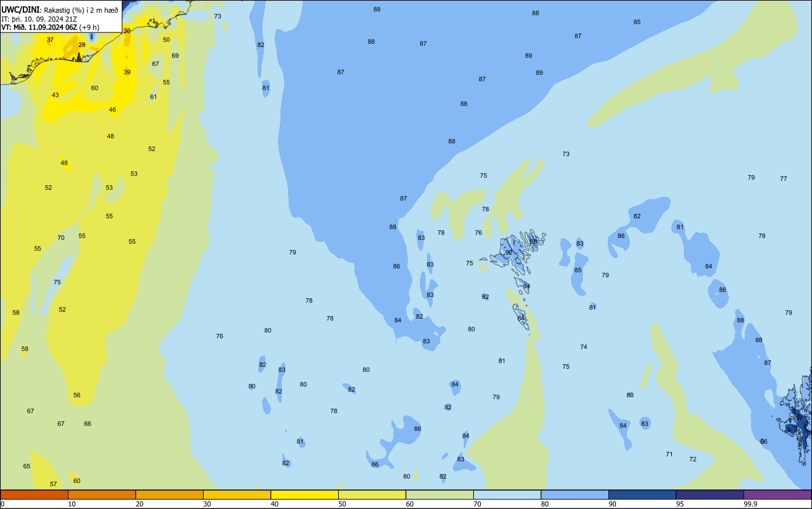This screenshot has width=812, height=509.
Task: Click the 20 legend tick label
Action: 139,504
